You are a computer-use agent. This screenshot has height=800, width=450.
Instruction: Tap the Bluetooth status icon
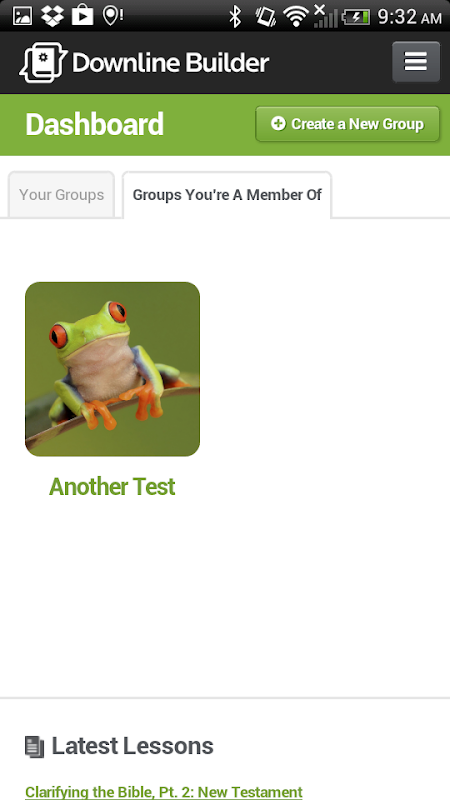coord(235,16)
